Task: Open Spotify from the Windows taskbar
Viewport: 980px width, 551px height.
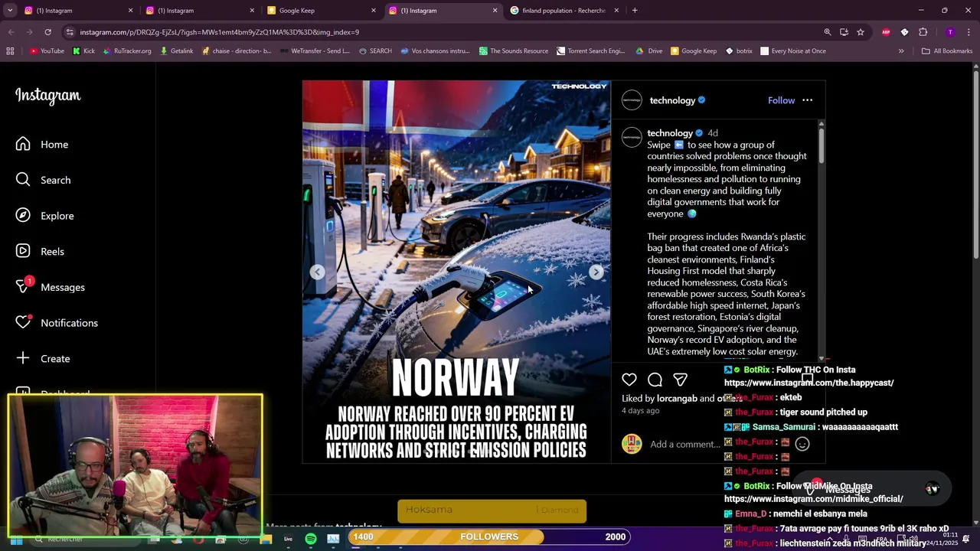Action: 311,540
